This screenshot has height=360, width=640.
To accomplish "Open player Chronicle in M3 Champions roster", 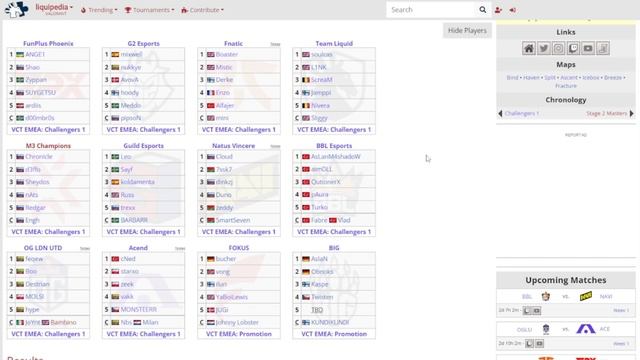I will (x=39, y=156).
